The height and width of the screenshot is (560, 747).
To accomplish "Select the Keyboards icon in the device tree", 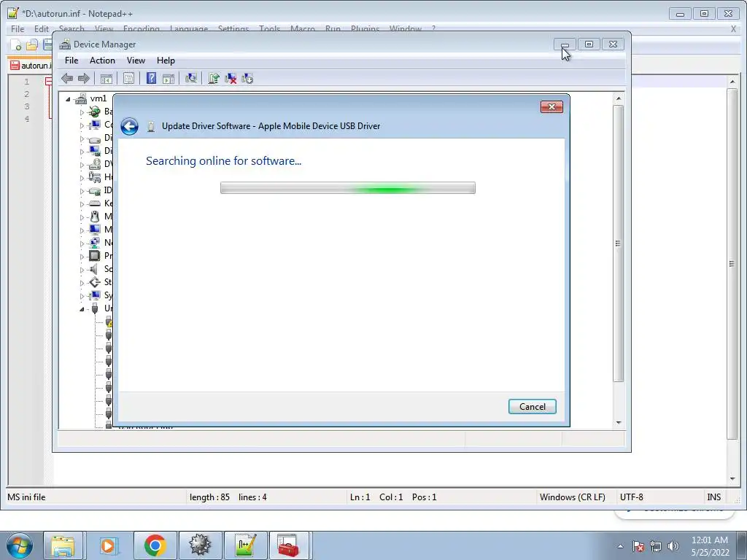I will click(95, 203).
